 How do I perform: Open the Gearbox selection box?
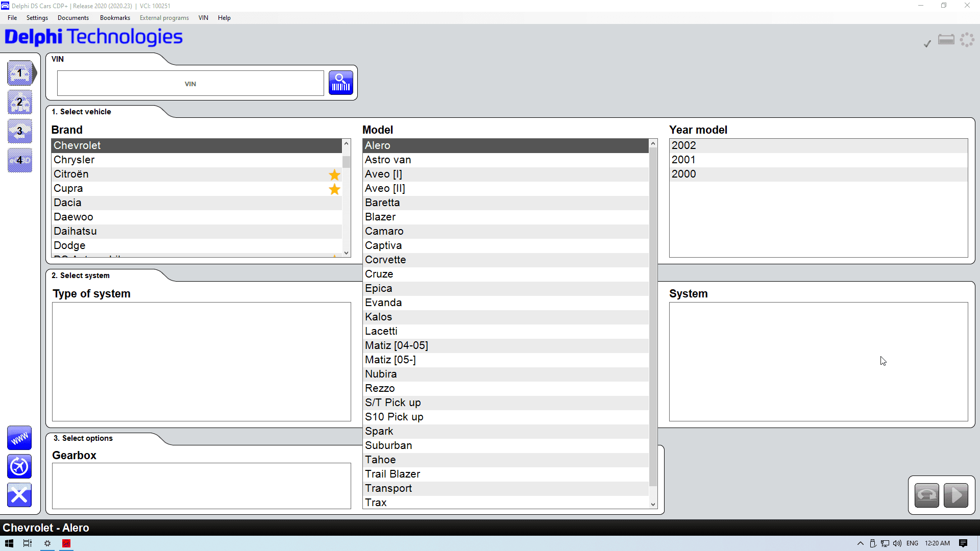pyautogui.click(x=201, y=485)
